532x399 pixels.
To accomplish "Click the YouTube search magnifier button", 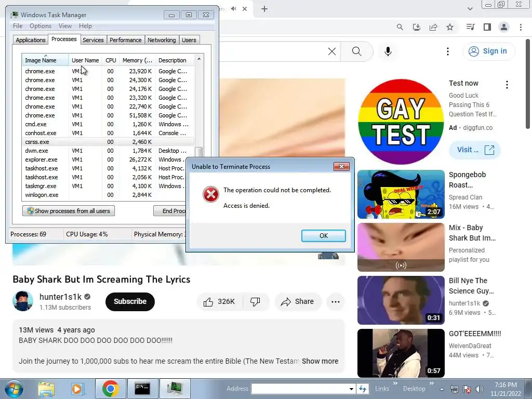I will click(357, 51).
